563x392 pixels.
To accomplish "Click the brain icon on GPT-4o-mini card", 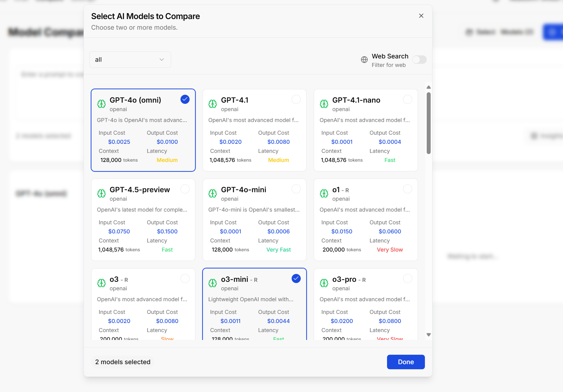I will point(213,193).
